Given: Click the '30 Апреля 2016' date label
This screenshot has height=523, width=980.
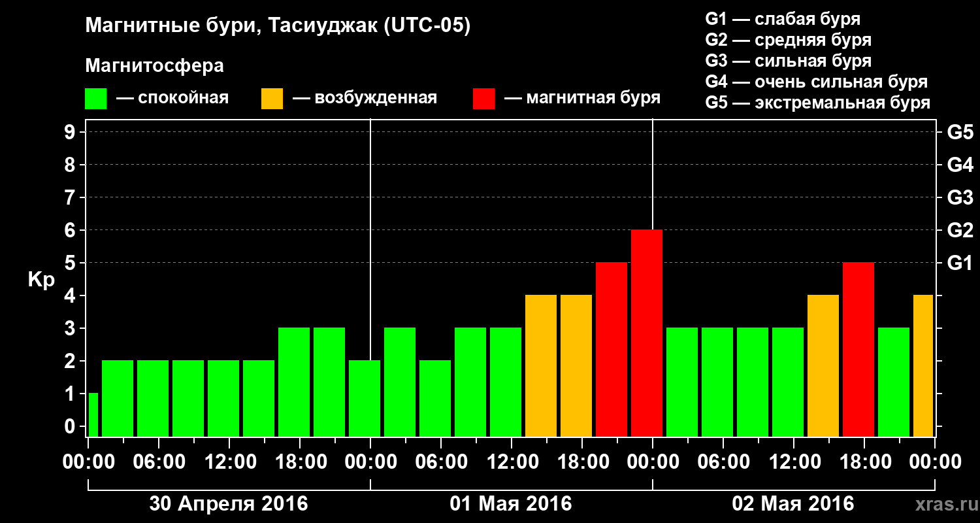Looking at the screenshot, I should pos(229,504).
